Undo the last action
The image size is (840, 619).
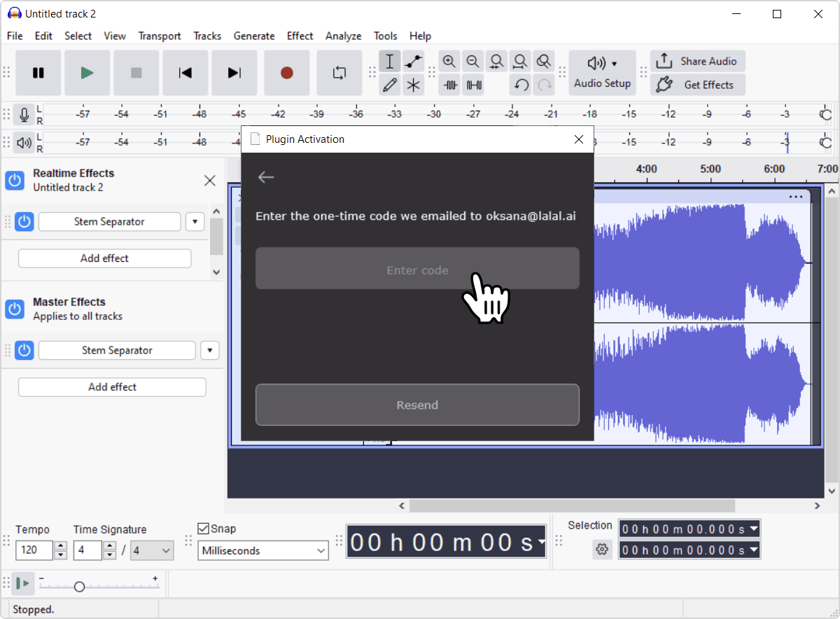click(520, 85)
